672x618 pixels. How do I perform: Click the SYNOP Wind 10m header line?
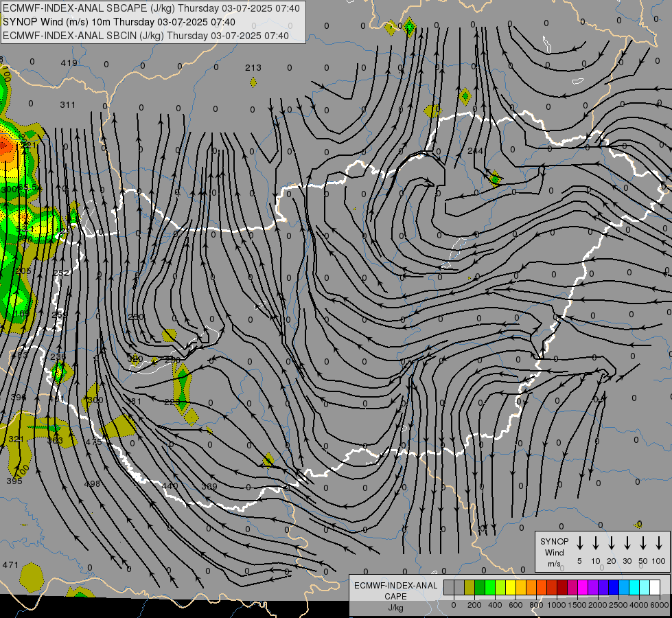[119, 22]
